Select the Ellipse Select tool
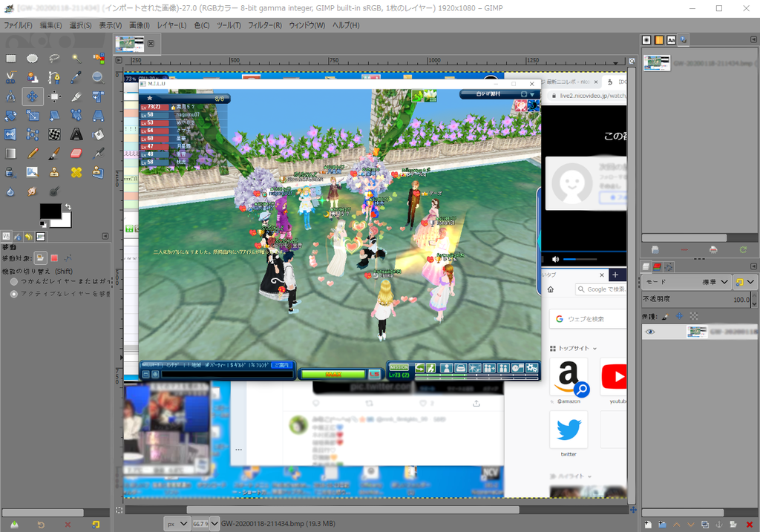 [33, 59]
